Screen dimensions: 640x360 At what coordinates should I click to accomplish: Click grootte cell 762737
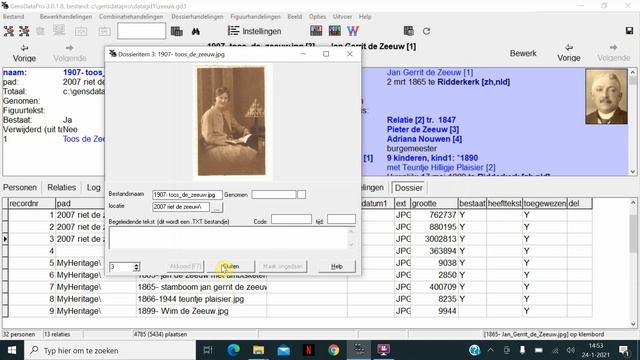pyautogui.click(x=433, y=215)
